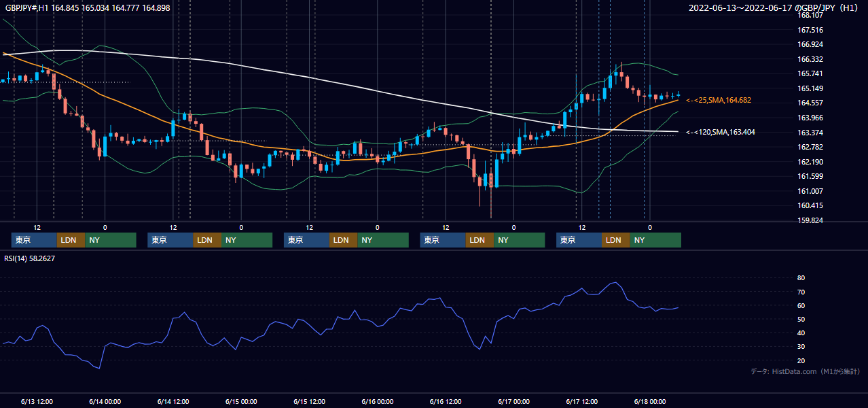Click the 120 SMA label reading 163.404
868x408 pixels.
click(721, 132)
